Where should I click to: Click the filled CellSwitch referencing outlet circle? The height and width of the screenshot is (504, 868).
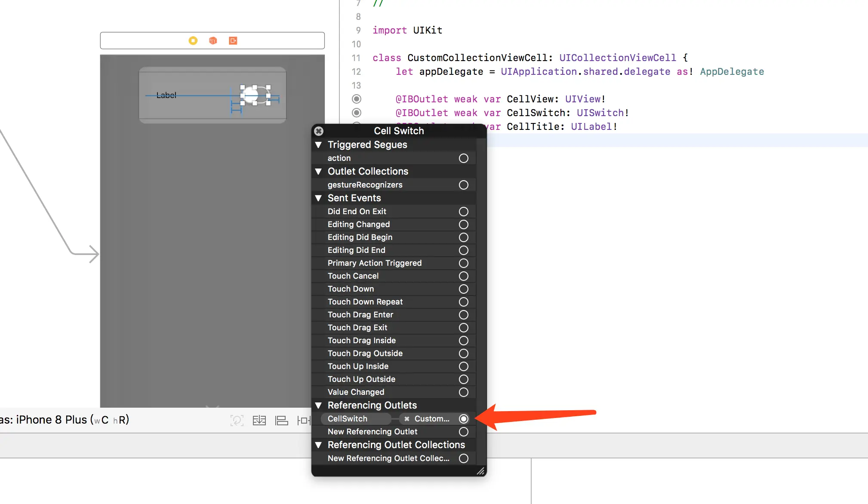tap(463, 418)
